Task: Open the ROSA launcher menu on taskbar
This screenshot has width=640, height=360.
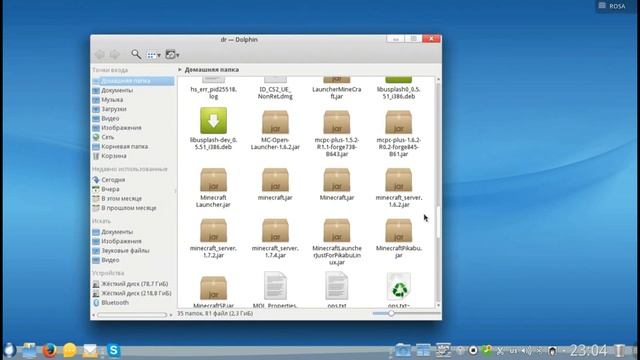Action: click(10, 350)
